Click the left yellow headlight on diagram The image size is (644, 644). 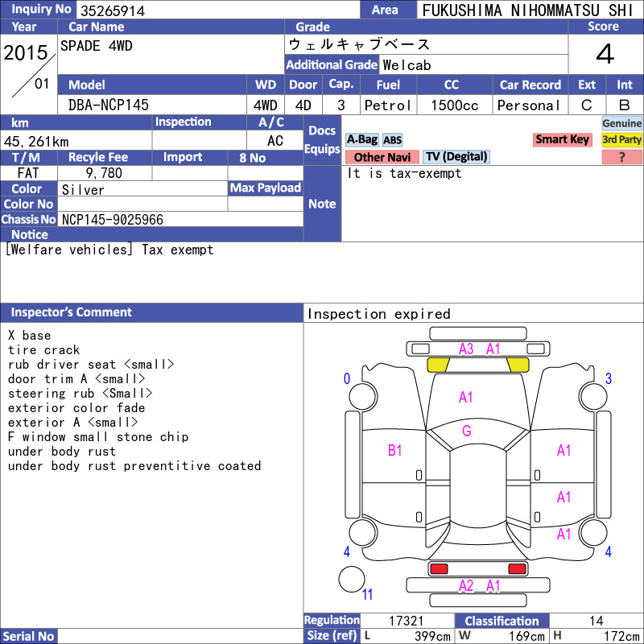pos(438,365)
